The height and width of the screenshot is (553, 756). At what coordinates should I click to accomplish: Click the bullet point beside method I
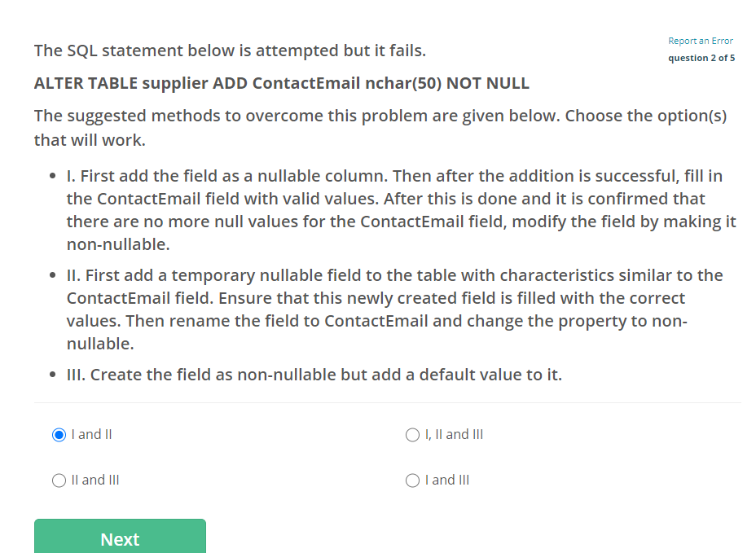pyautogui.click(x=53, y=176)
